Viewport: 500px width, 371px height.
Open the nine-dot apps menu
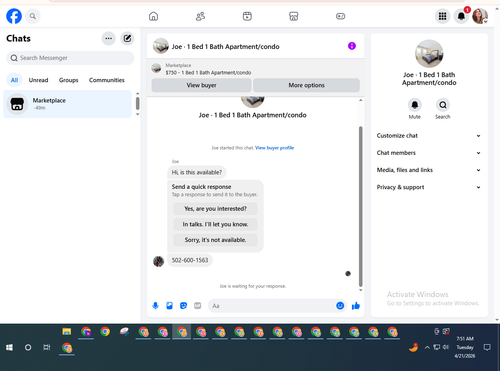(x=442, y=16)
